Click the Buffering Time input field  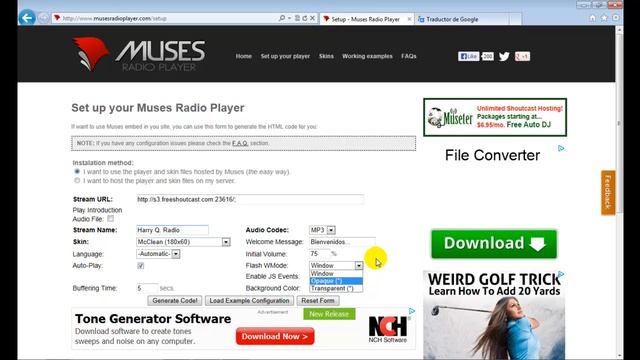click(x=147, y=288)
